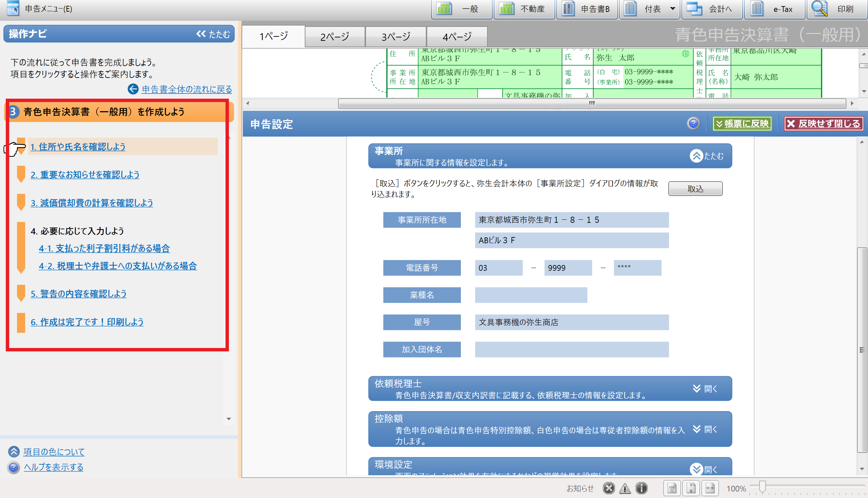Click the 大崎 弥太郎 tax accountant name cell
The height and width of the screenshot is (498, 868).
(x=776, y=77)
